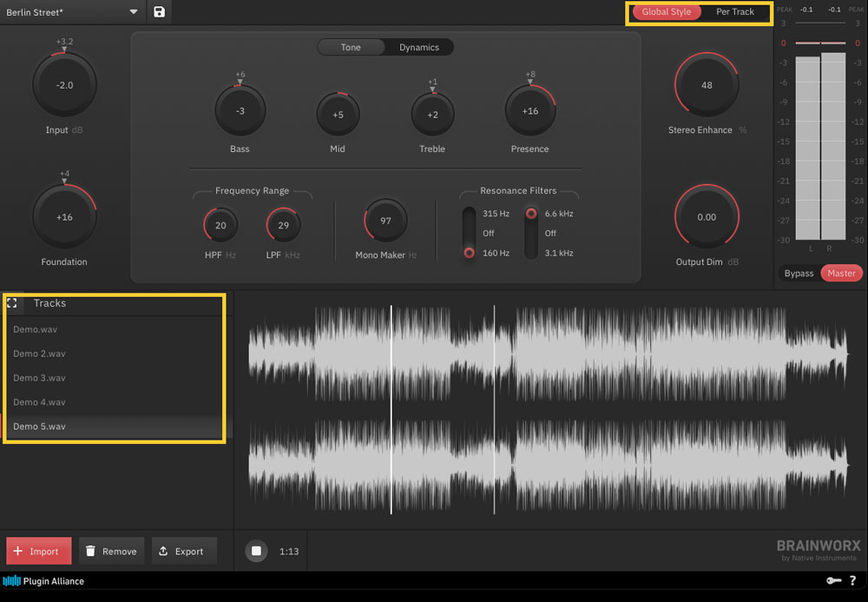Click the Resonance Filters section label

pos(518,190)
